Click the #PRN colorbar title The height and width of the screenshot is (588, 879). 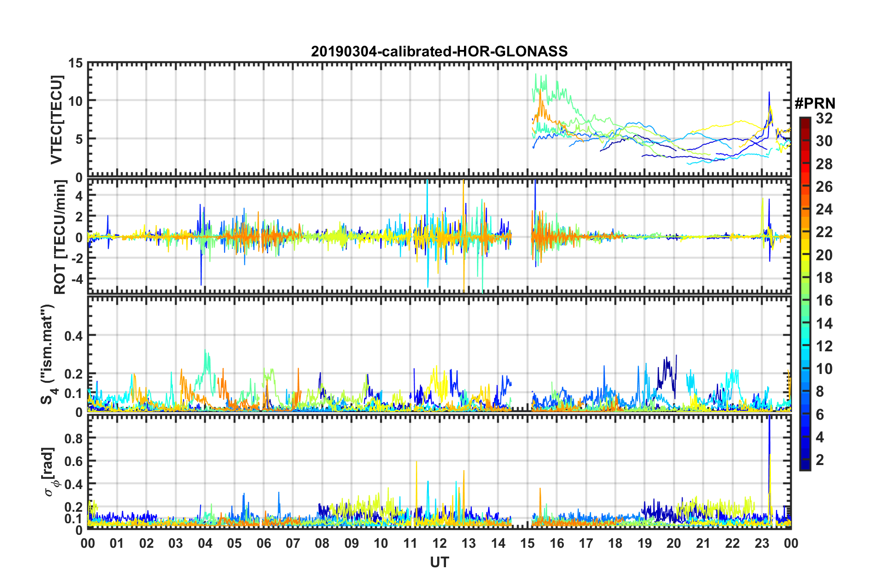(x=814, y=104)
